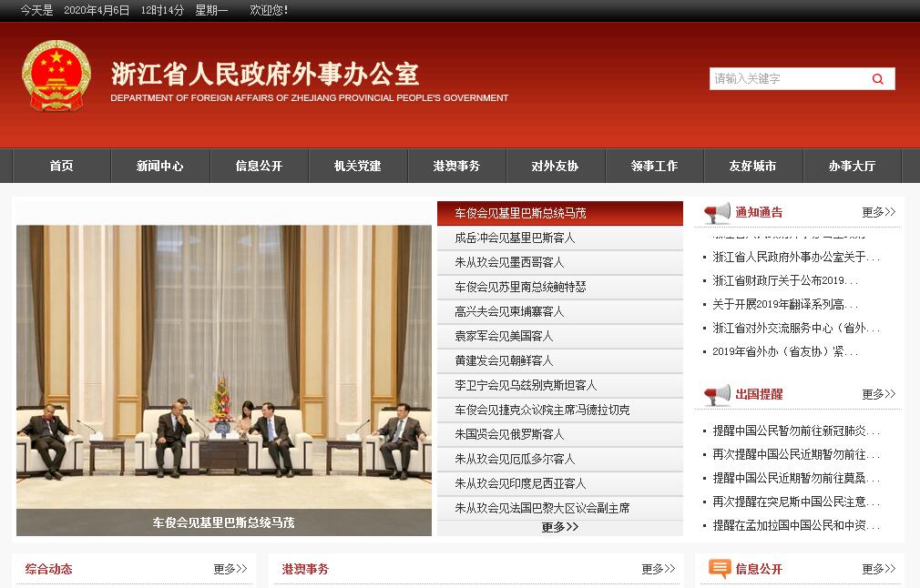Screen dimensions: 920x588
Task: Open article 车俊会见苏里南总统鲍特瑟
Action: pos(520,287)
